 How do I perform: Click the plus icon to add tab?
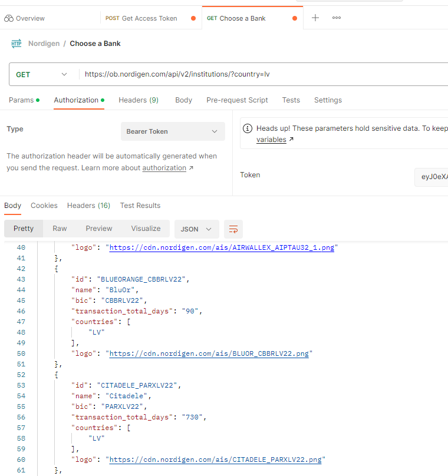point(315,18)
